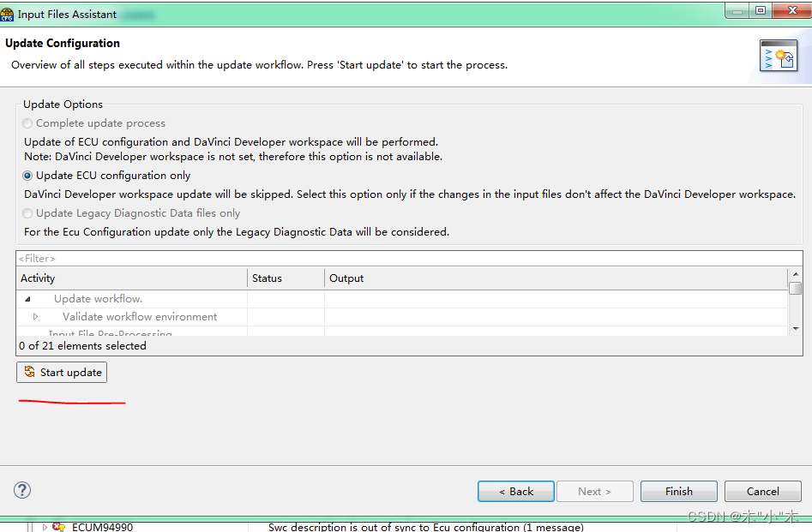Select ECUM94990 entry in background window
The width and height of the screenshot is (812, 532).
point(103,528)
